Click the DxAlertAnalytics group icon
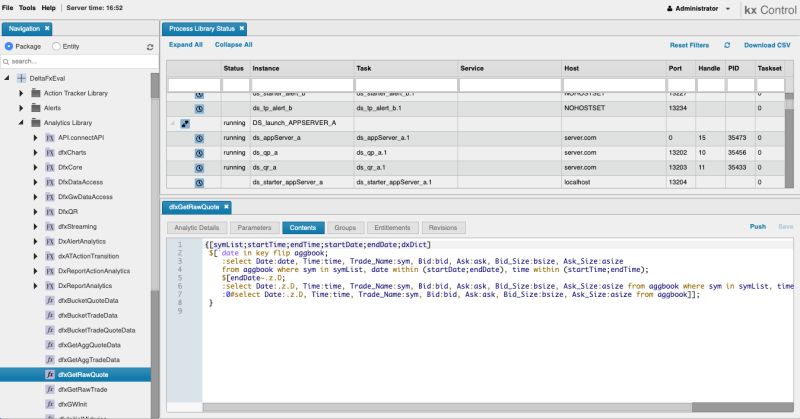The width and height of the screenshot is (800, 419). tap(50, 241)
